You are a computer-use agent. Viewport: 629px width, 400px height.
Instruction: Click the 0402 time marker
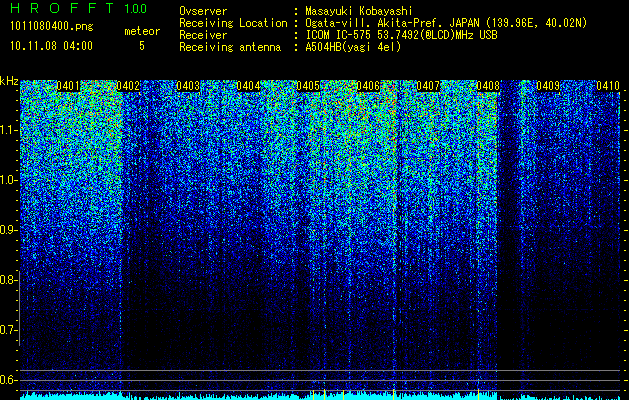coord(128,86)
